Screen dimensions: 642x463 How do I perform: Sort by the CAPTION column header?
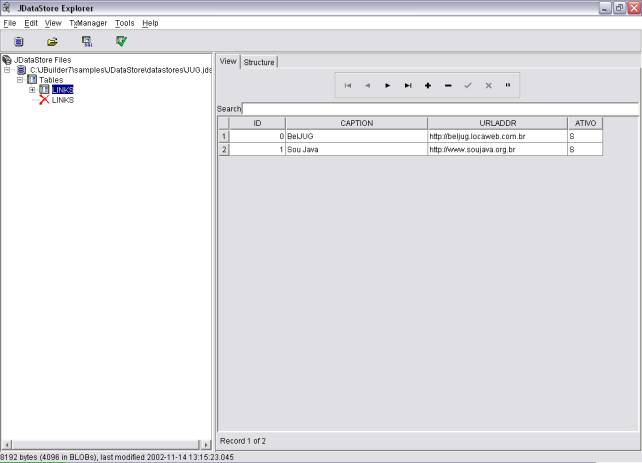(x=356, y=123)
